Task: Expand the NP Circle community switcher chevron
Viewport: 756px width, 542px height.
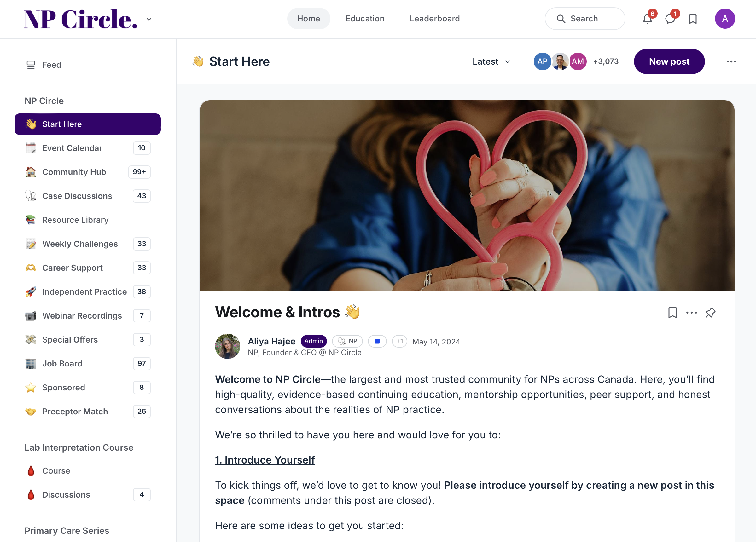Action: pos(149,19)
